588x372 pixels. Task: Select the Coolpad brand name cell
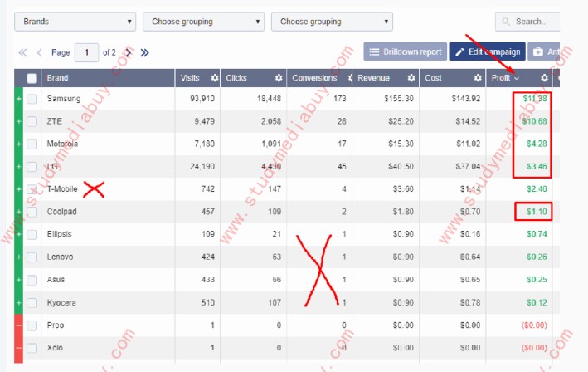(62, 212)
